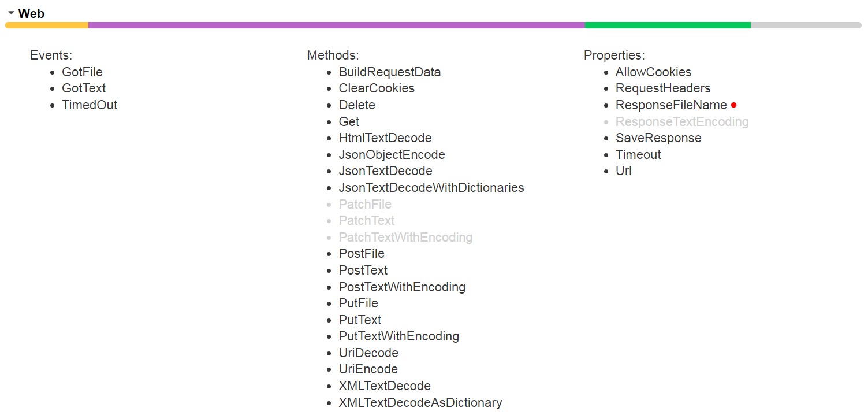Collapse the Web section triangle
The width and height of the screenshot is (868, 415).
pyautogui.click(x=11, y=13)
